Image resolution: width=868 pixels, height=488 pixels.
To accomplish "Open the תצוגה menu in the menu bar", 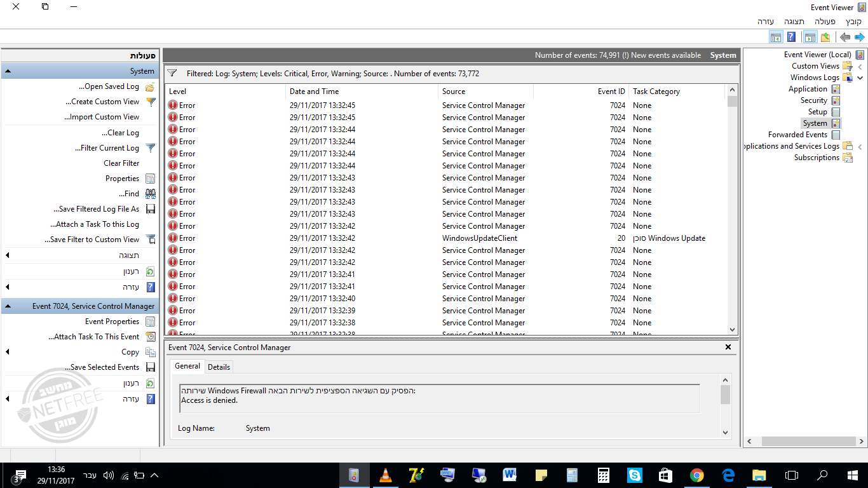I will pyautogui.click(x=794, y=22).
